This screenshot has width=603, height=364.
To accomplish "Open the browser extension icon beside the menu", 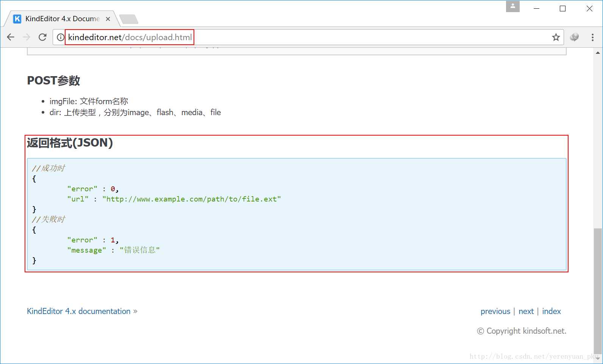I will pos(574,37).
